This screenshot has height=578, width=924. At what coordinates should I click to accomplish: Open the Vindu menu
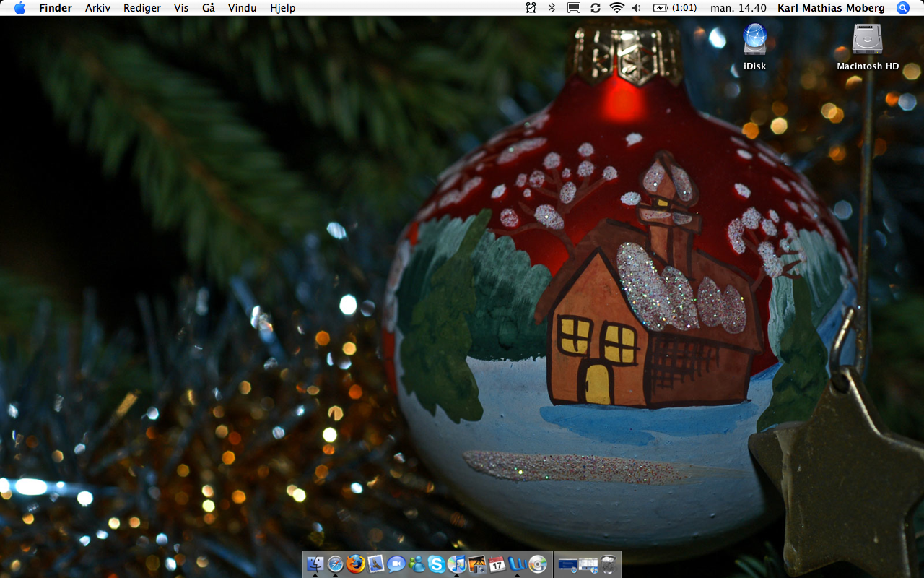pos(243,8)
